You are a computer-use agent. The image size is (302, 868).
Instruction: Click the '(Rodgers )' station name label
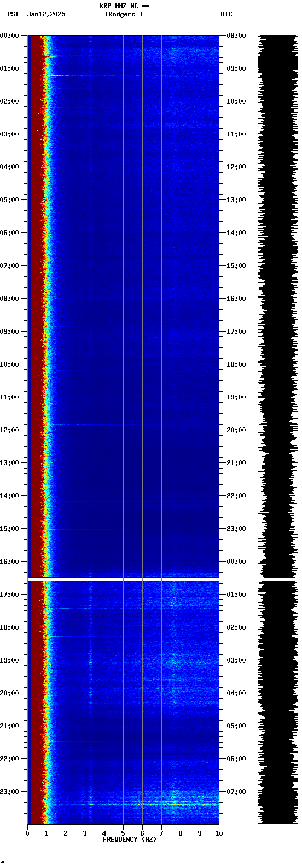click(x=124, y=14)
